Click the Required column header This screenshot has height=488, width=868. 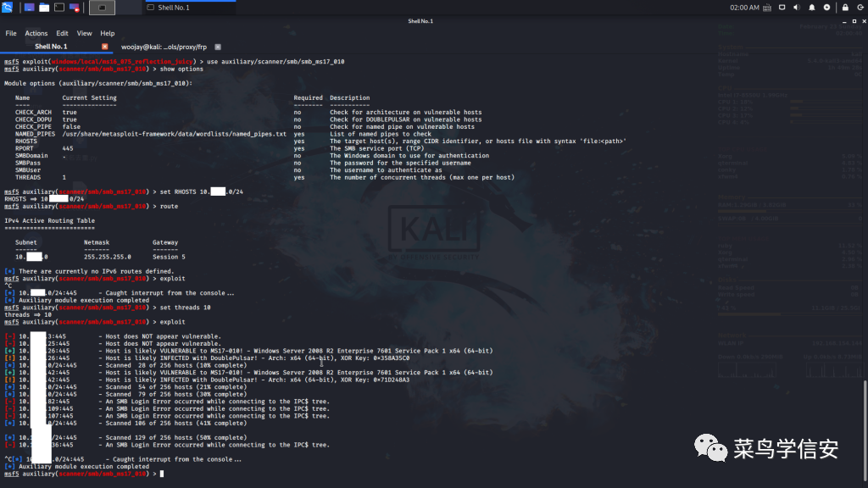pos(308,97)
